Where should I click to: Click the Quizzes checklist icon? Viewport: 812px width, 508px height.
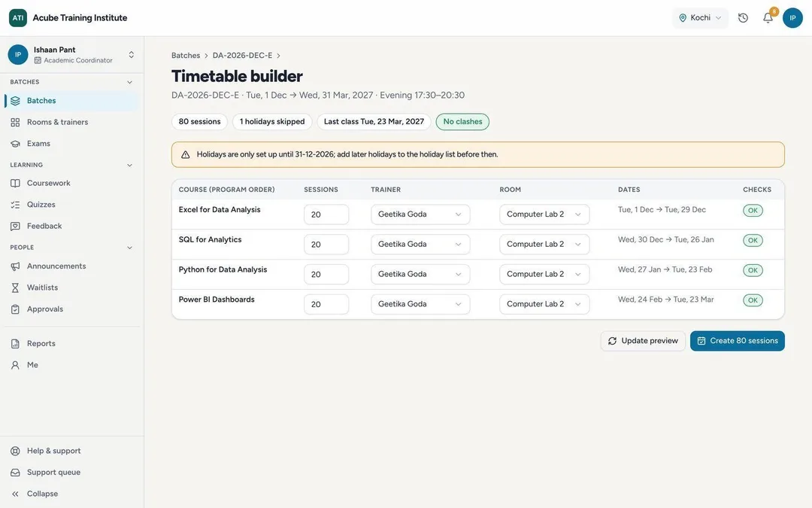15,204
